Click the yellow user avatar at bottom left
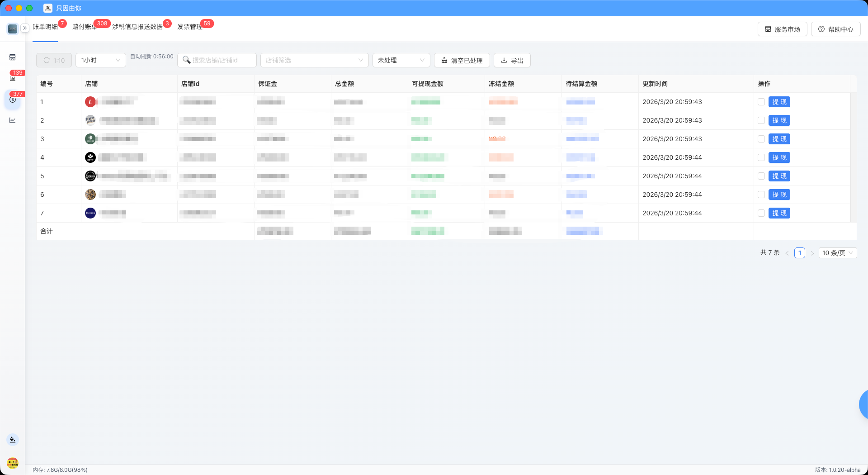This screenshot has height=475, width=868. 13,463
